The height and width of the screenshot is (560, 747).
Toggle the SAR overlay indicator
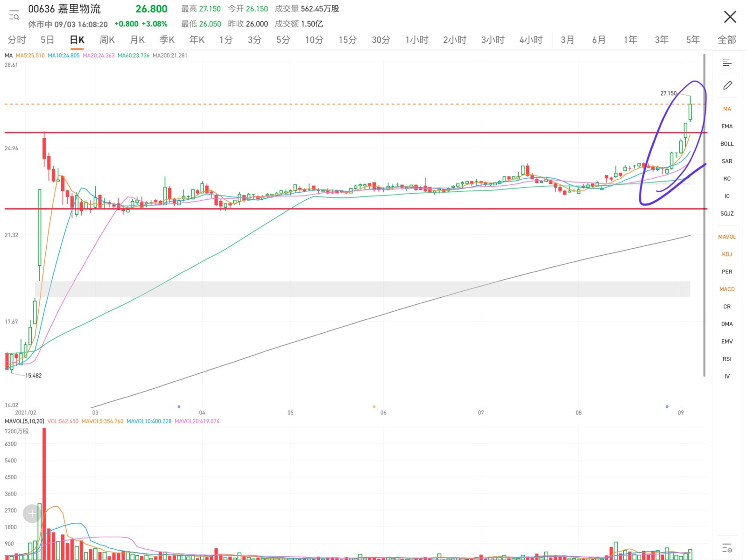[x=727, y=161]
